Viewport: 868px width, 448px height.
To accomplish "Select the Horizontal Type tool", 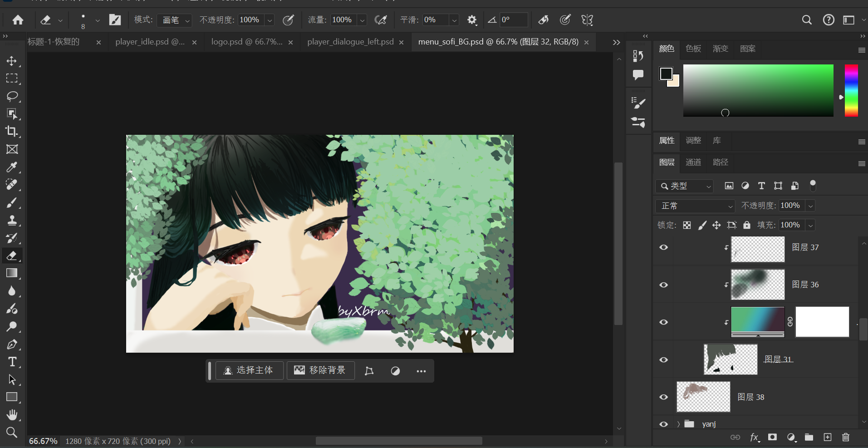I will (12, 362).
